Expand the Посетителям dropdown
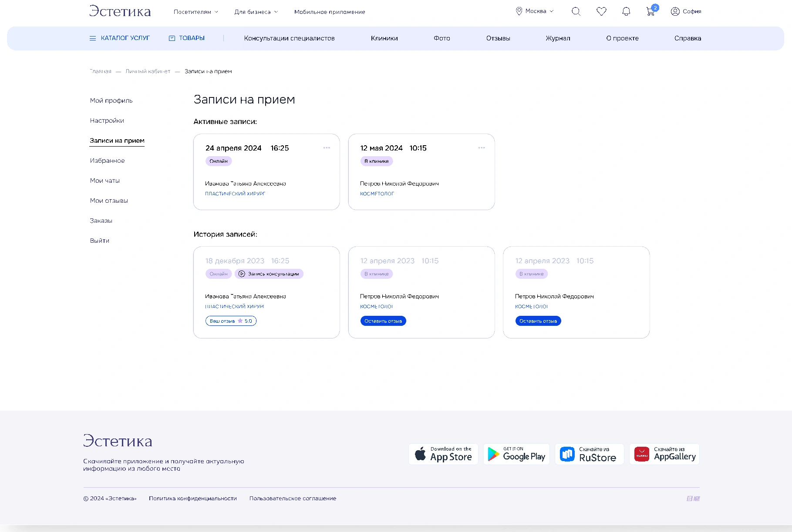The image size is (792, 532). click(x=196, y=12)
